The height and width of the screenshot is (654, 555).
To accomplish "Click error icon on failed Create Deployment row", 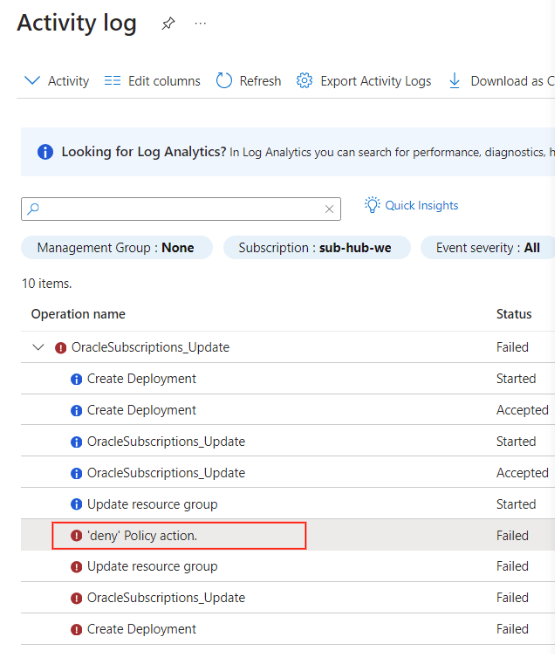I will coord(76,629).
